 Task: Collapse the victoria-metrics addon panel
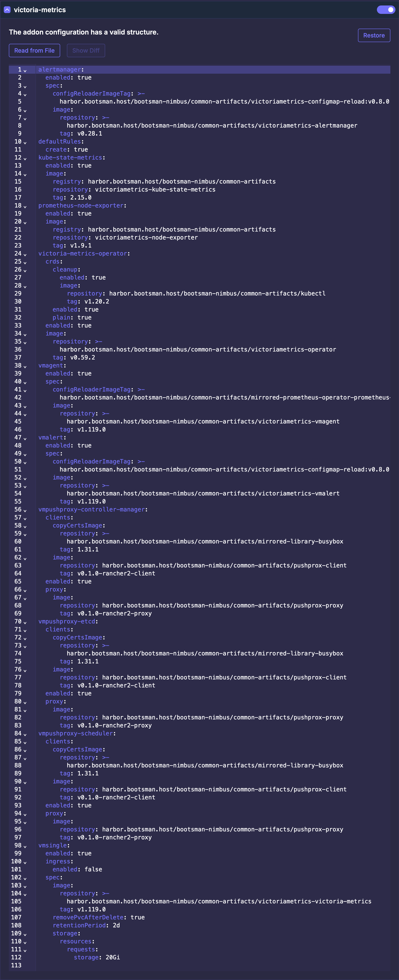7,10
